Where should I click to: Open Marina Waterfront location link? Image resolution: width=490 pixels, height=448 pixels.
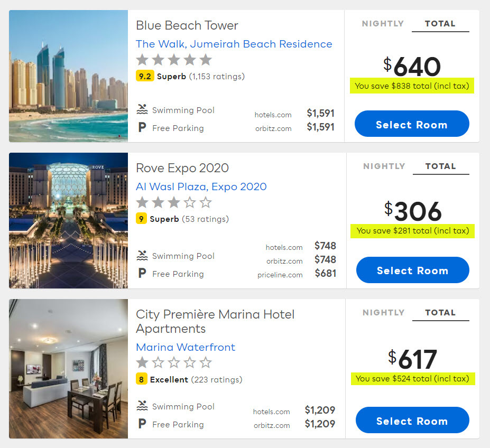(x=186, y=347)
